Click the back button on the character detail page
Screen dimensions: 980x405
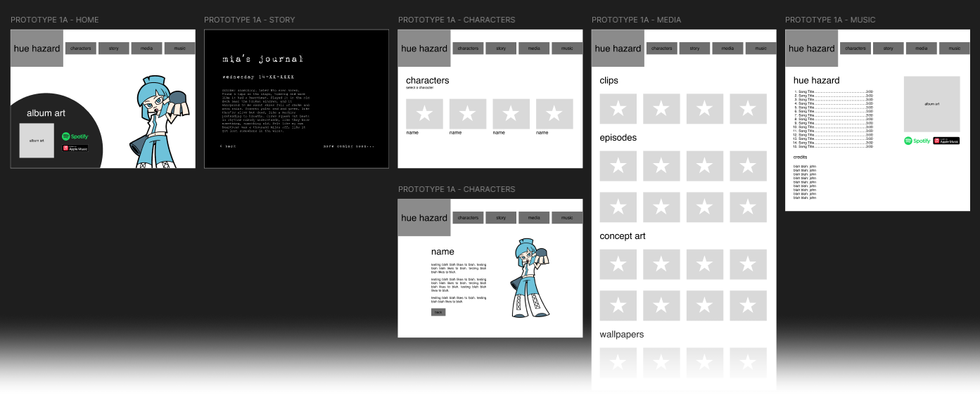pyautogui.click(x=438, y=311)
